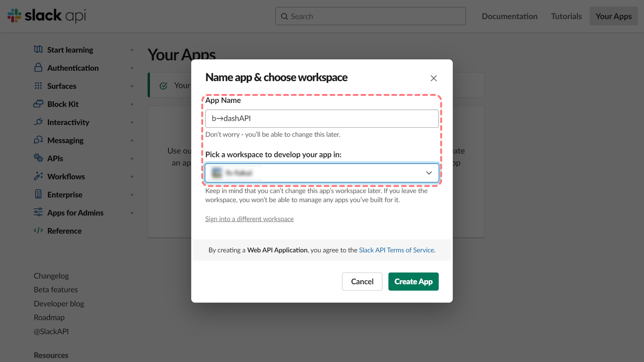Screen dimensions: 644x362
Task: Click the Messaging chat icon
Action: pos(38,140)
